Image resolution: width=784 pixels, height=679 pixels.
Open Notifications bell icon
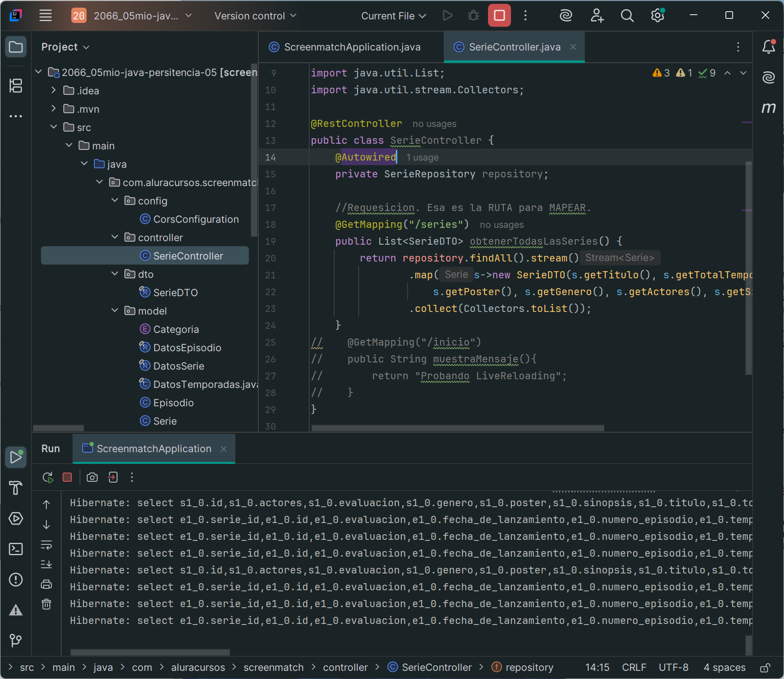(769, 47)
